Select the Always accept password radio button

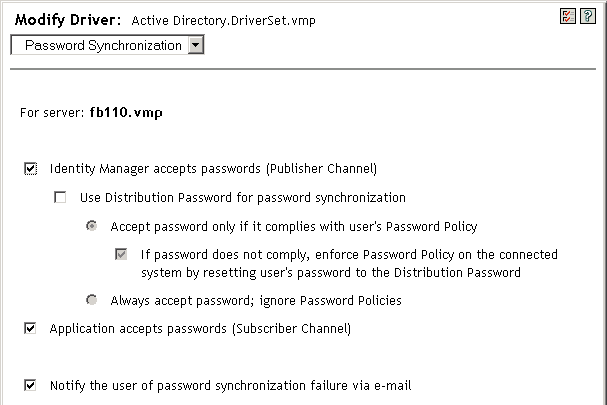(92, 300)
